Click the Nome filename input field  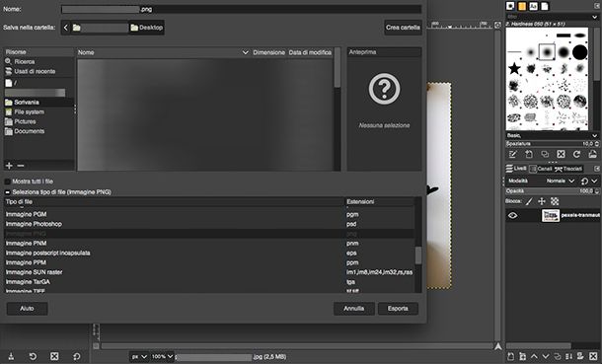point(241,9)
